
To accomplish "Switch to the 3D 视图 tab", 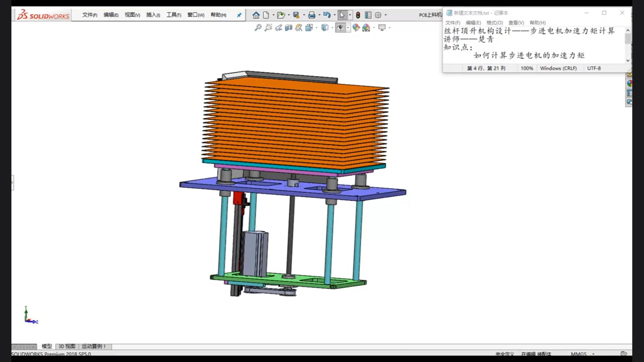I will [x=67, y=346].
